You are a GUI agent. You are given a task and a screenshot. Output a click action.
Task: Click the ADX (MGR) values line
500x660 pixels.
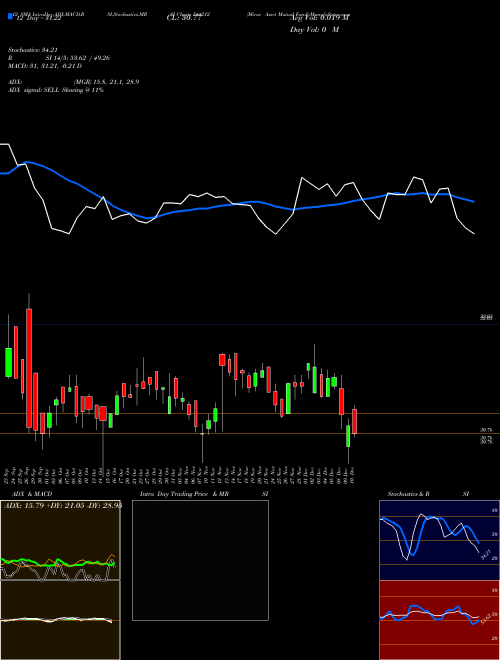pyautogui.click(x=74, y=82)
